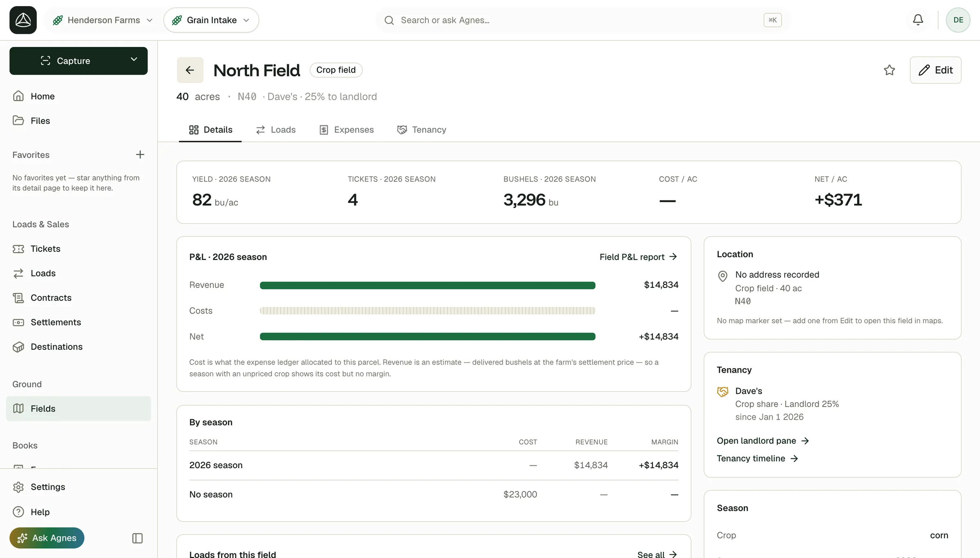The height and width of the screenshot is (558, 980).
Task: Click See all loads link
Action: [657, 554]
